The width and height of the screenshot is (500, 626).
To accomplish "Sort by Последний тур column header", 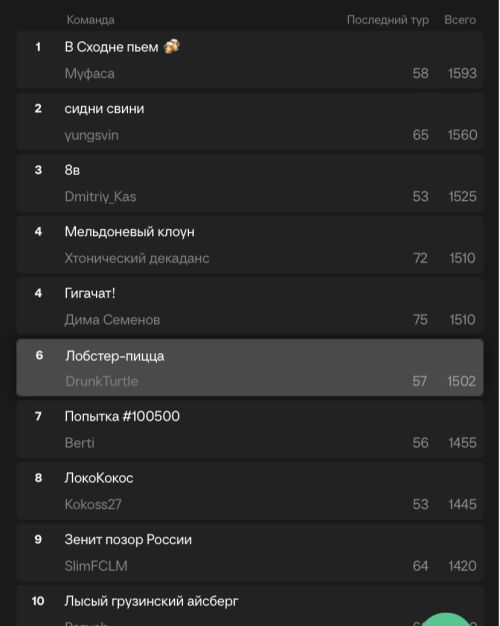I will (388, 20).
